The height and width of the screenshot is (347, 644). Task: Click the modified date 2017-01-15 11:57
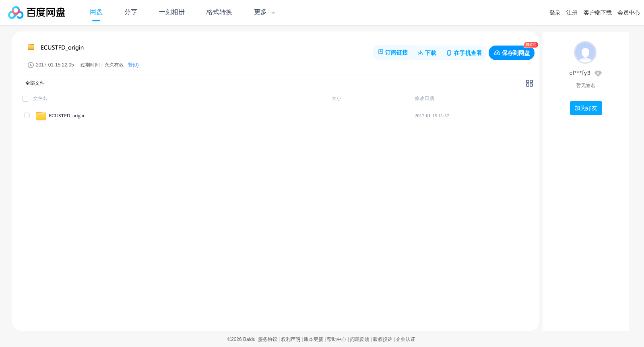pyautogui.click(x=432, y=116)
